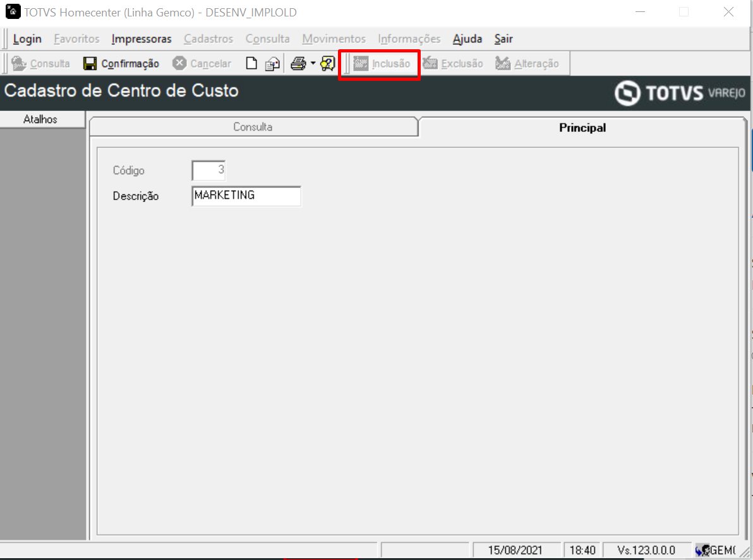Click the Cadastro de Centro de Custo title

[x=121, y=91]
